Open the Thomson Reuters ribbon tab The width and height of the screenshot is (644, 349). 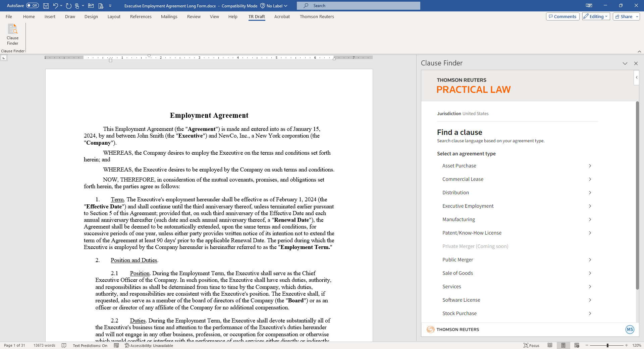[x=317, y=16]
